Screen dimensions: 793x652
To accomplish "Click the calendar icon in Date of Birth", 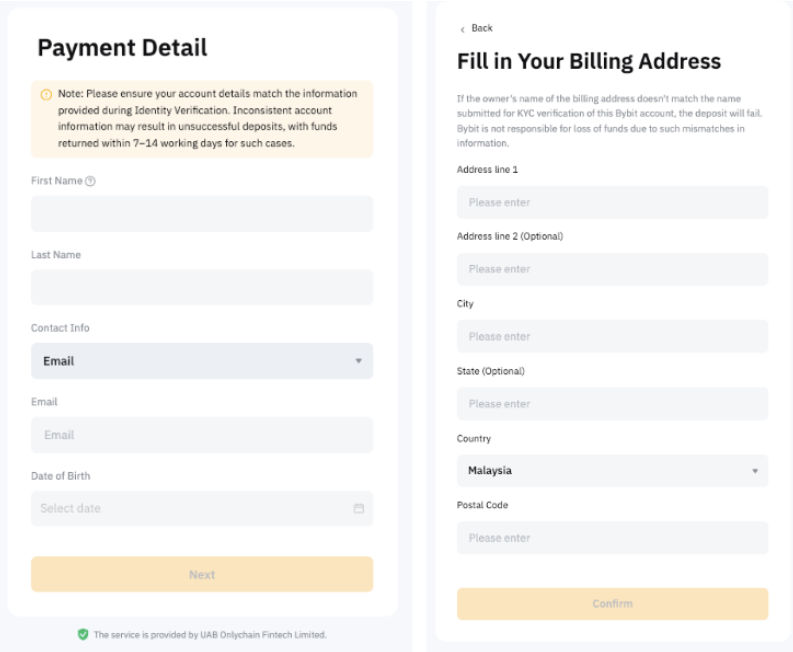I will (359, 509).
